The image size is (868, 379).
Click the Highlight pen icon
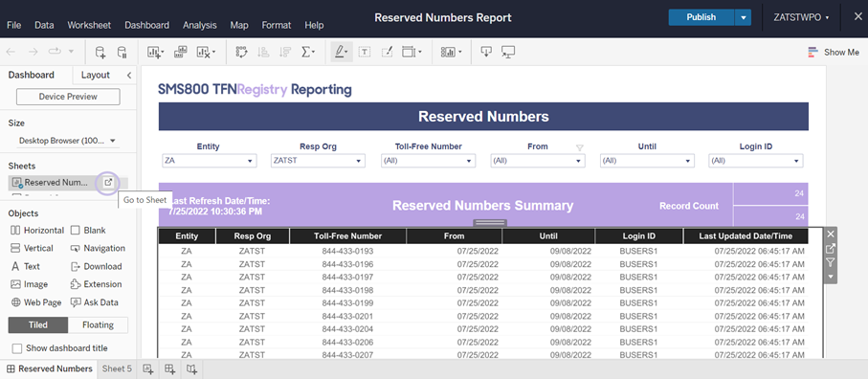click(x=342, y=52)
